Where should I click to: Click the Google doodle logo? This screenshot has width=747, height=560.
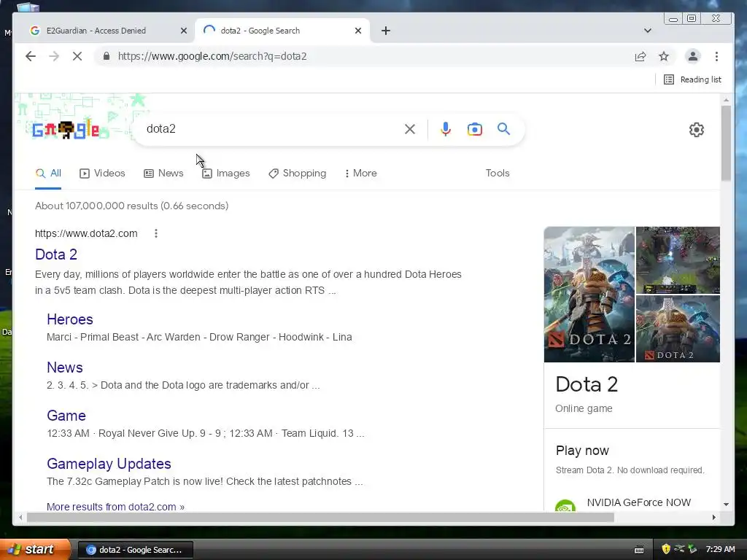(66, 129)
